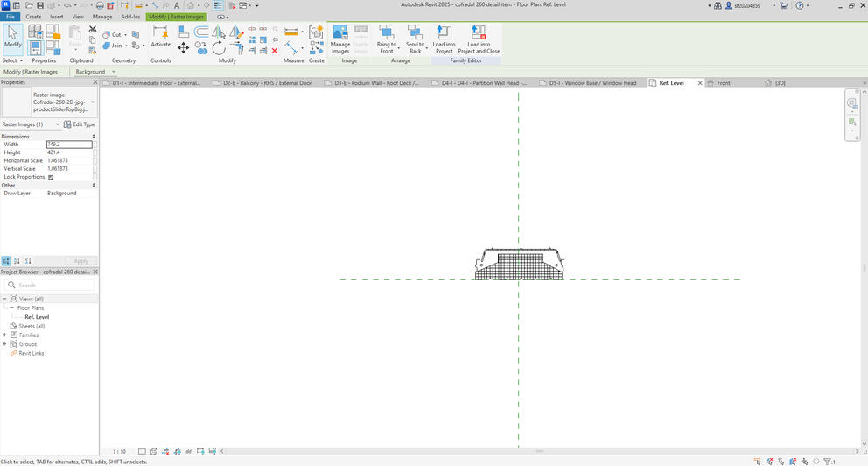The image size is (868, 466).
Task: Select the Move tool in Modify panel
Action: point(183,48)
